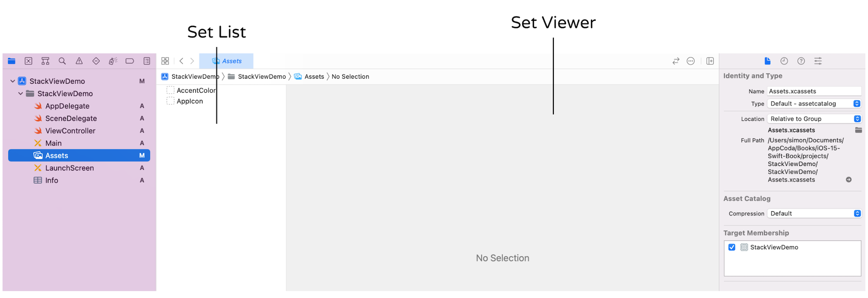The image size is (868, 298).
Task: Open the Test navigator diamond icon
Action: tap(96, 61)
